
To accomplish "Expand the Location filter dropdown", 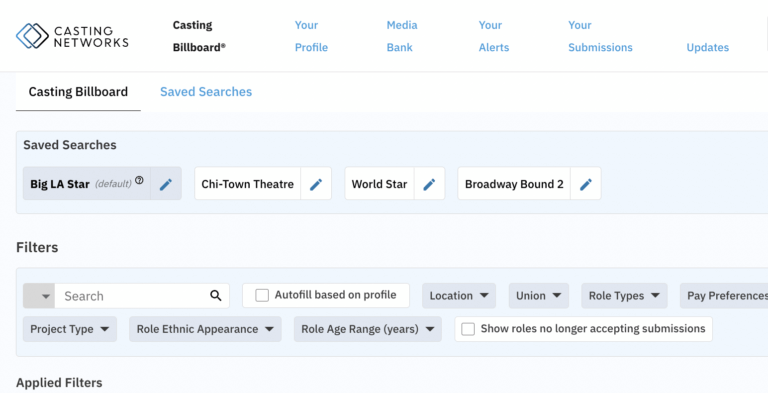I will coord(459,295).
